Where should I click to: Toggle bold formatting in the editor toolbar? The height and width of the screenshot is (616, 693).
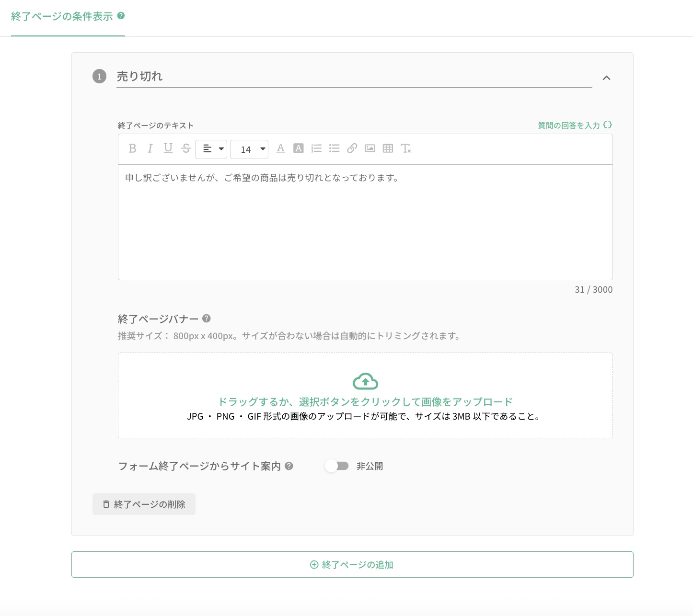(x=133, y=148)
